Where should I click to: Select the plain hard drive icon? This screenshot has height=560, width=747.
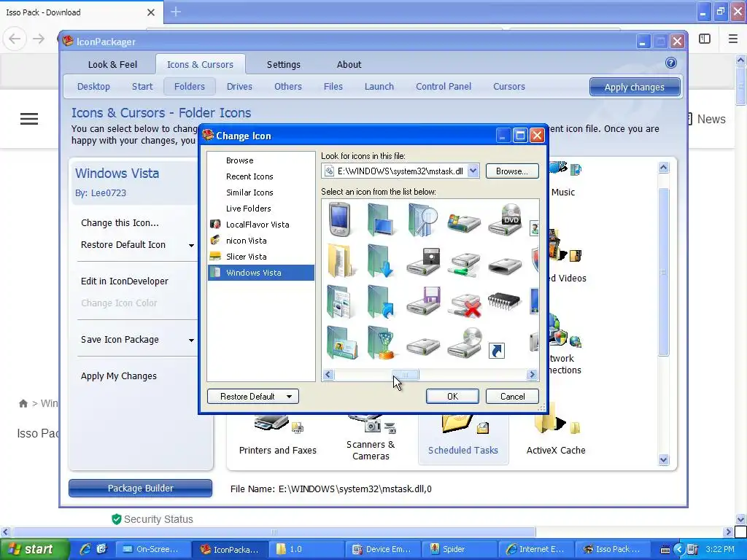coord(423,346)
